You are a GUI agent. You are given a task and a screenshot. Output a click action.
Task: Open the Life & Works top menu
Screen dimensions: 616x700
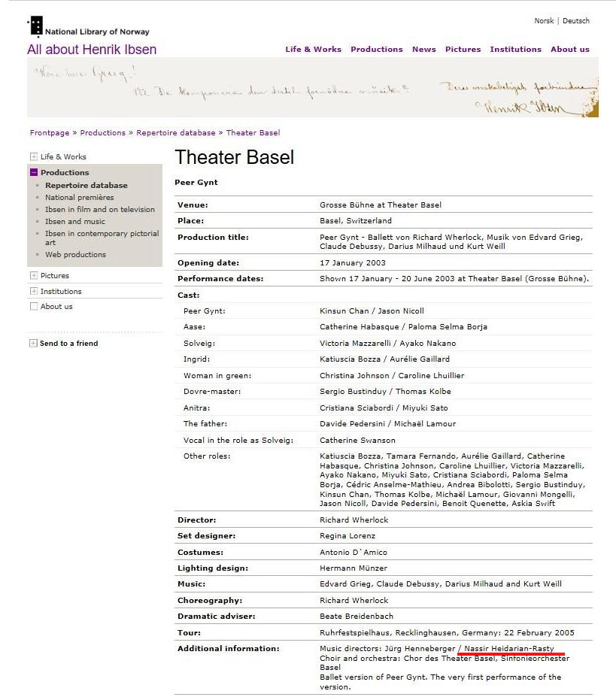[x=313, y=50]
